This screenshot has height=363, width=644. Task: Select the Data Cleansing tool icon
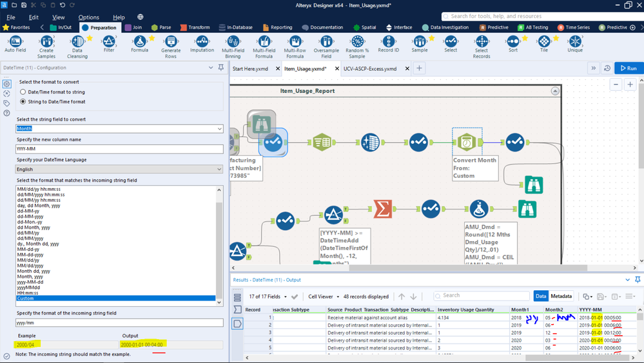[x=77, y=43]
